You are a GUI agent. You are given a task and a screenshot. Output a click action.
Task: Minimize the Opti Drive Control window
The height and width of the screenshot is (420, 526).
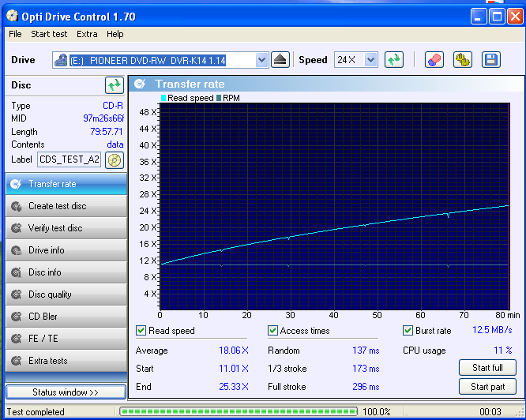(x=479, y=16)
